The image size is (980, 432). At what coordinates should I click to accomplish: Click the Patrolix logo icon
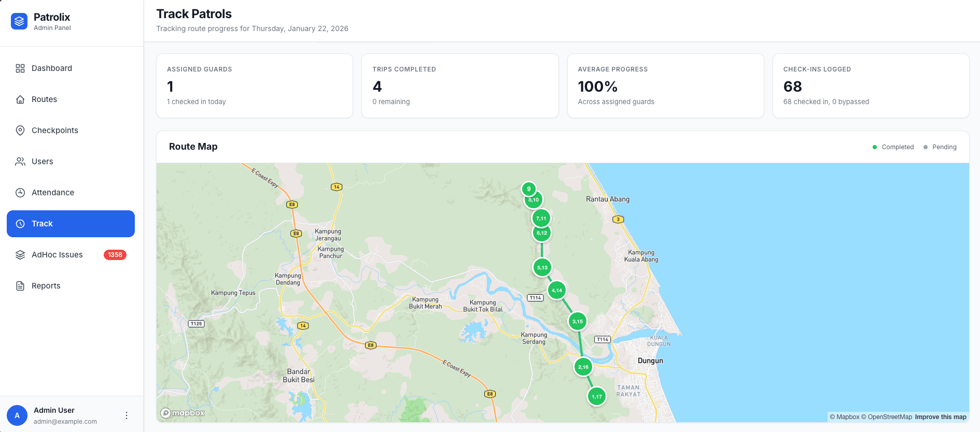coord(19,21)
